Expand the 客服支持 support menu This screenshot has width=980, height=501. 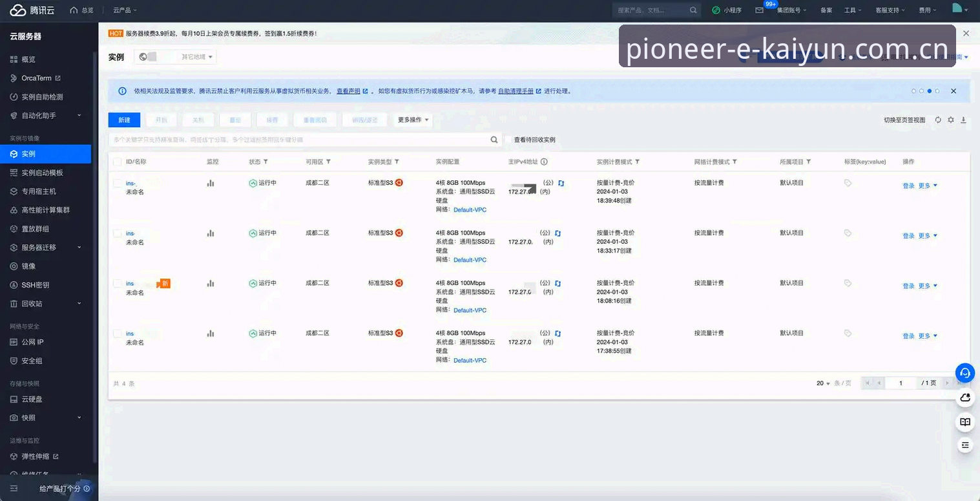(890, 10)
